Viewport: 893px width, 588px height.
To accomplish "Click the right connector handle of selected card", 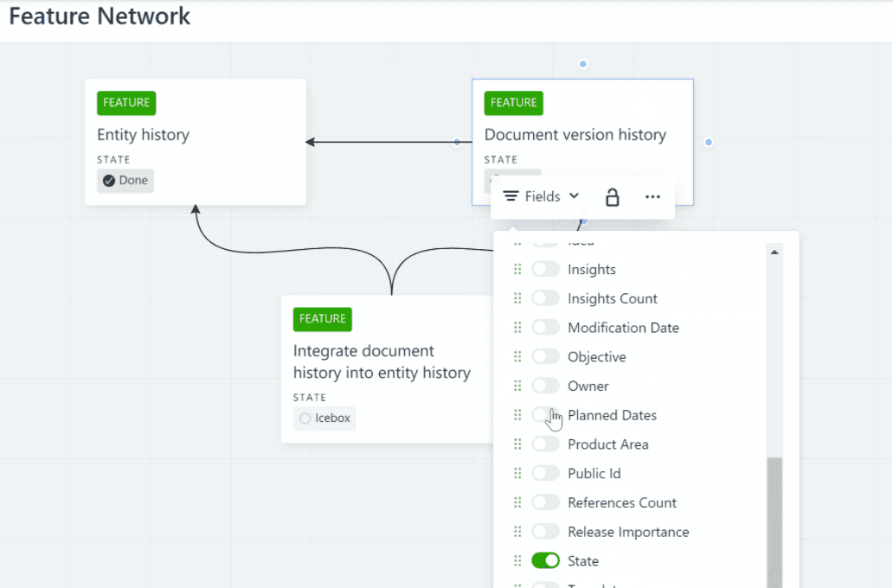I will point(709,142).
